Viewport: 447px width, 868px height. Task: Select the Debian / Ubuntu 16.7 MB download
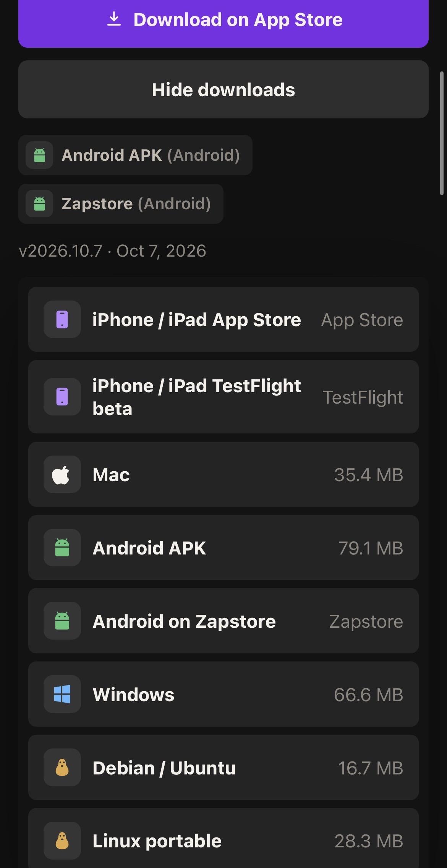[x=223, y=767]
